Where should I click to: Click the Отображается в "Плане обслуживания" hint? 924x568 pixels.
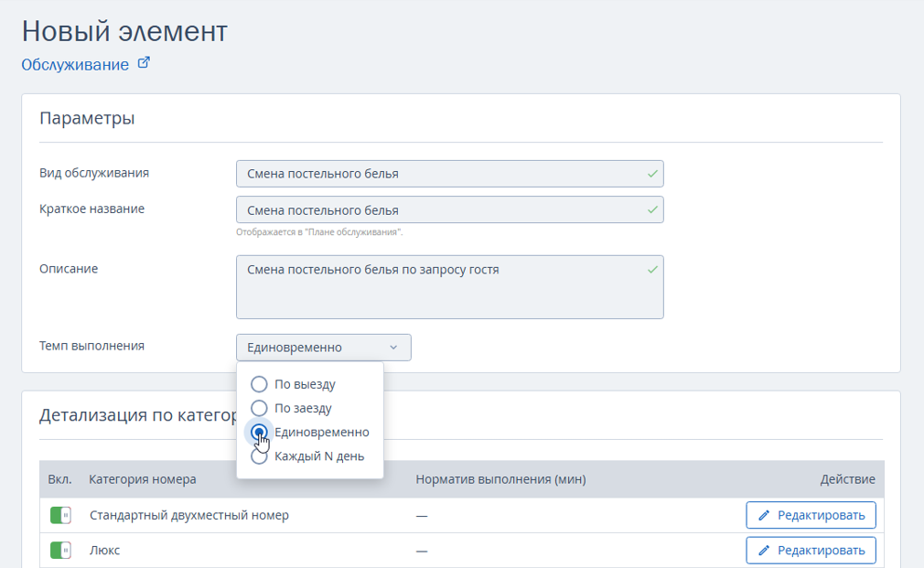(319, 232)
